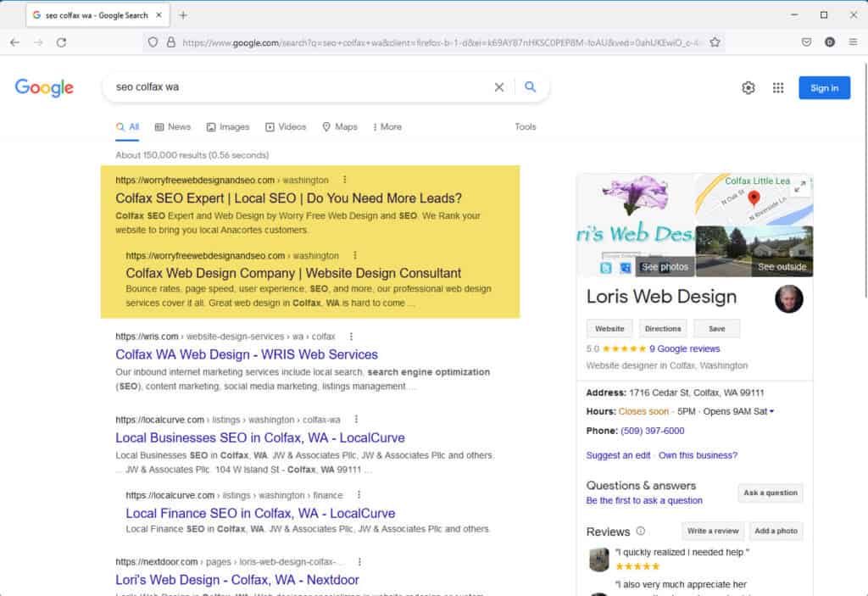Click the padlock site security icon
This screenshot has height=596, width=868.
click(x=171, y=42)
